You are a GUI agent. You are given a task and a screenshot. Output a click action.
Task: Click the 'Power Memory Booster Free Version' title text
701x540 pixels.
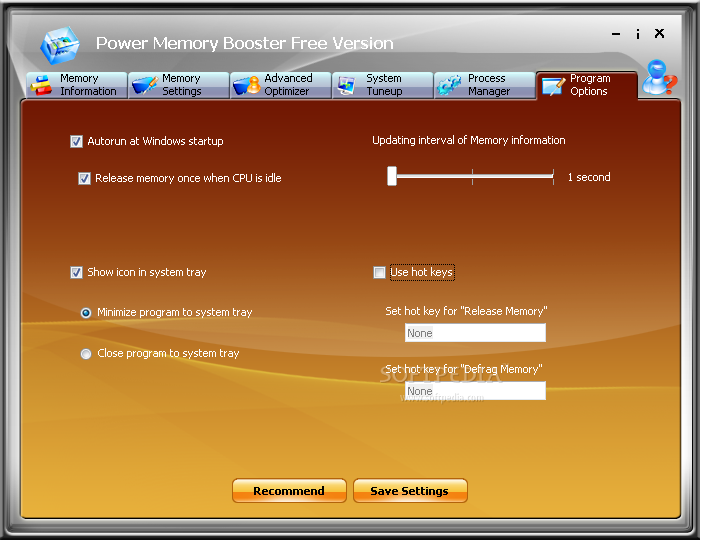[x=245, y=43]
